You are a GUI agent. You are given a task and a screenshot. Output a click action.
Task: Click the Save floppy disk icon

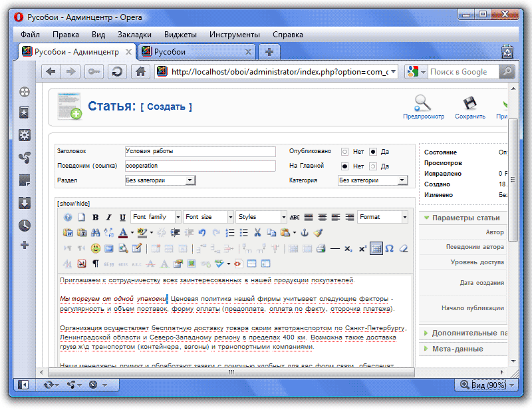[469, 103]
